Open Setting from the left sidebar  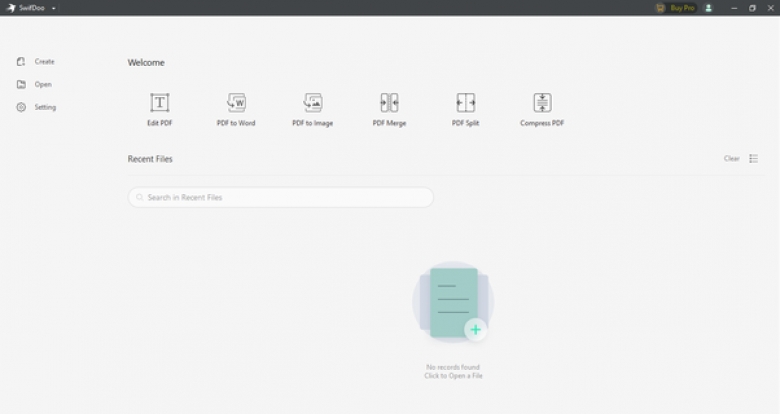point(45,107)
